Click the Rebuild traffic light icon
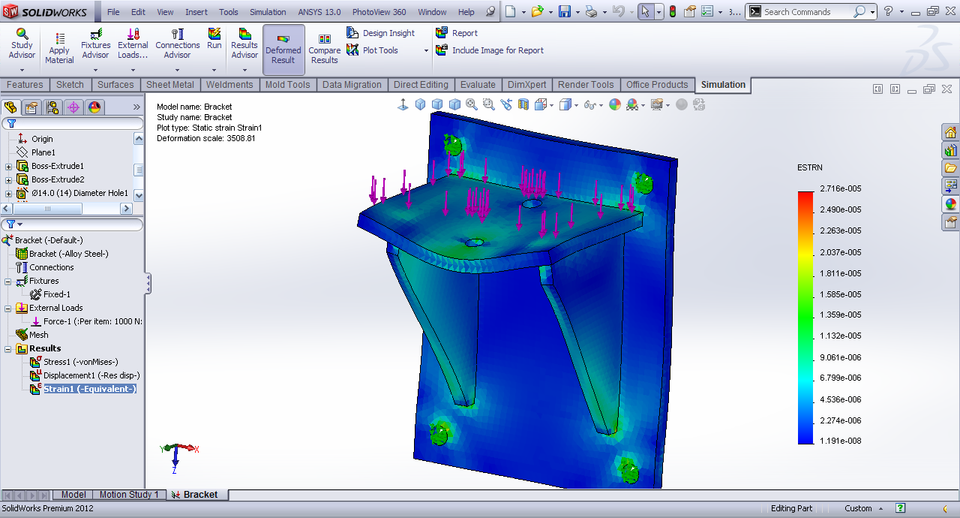The width and height of the screenshot is (960, 518). coord(672,12)
